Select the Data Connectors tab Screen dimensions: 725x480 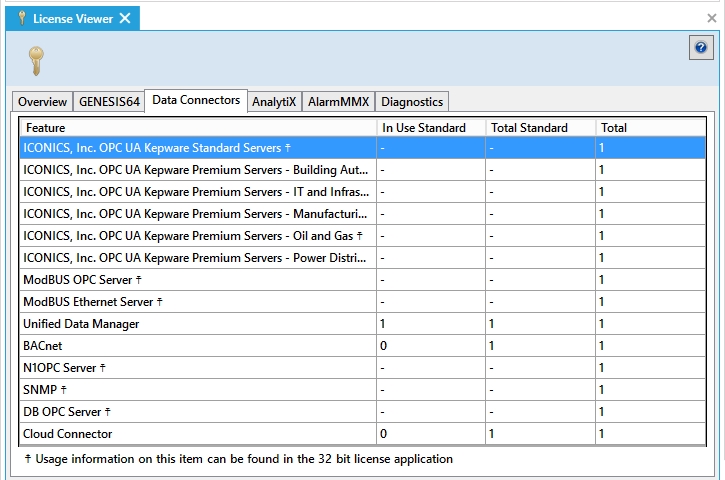(196, 100)
